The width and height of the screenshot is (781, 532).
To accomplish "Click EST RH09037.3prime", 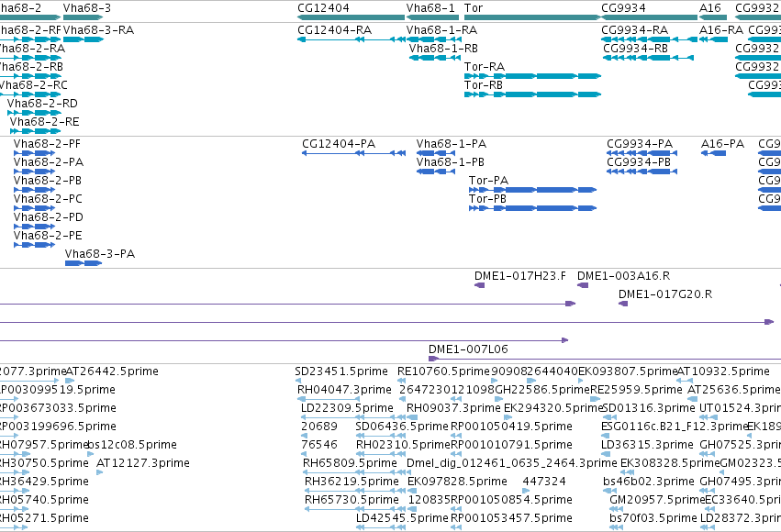I will 453,408.
